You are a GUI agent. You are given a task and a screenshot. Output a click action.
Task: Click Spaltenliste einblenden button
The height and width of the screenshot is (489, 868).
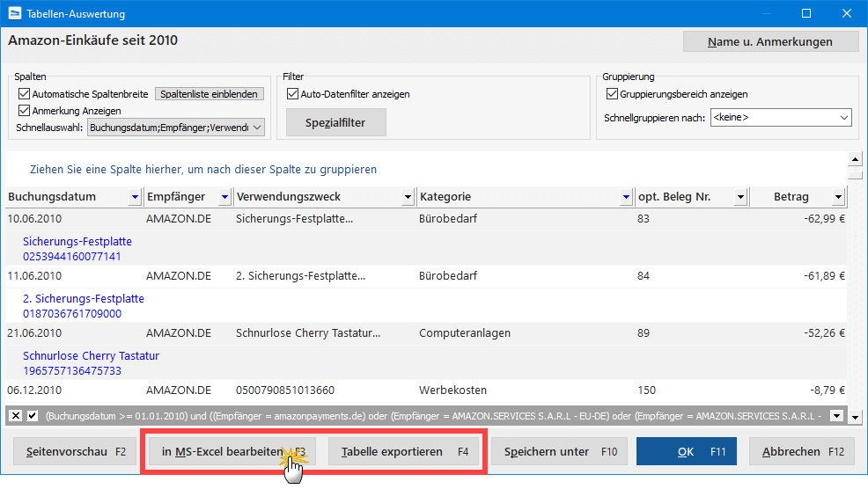pyautogui.click(x=210, y=94)
